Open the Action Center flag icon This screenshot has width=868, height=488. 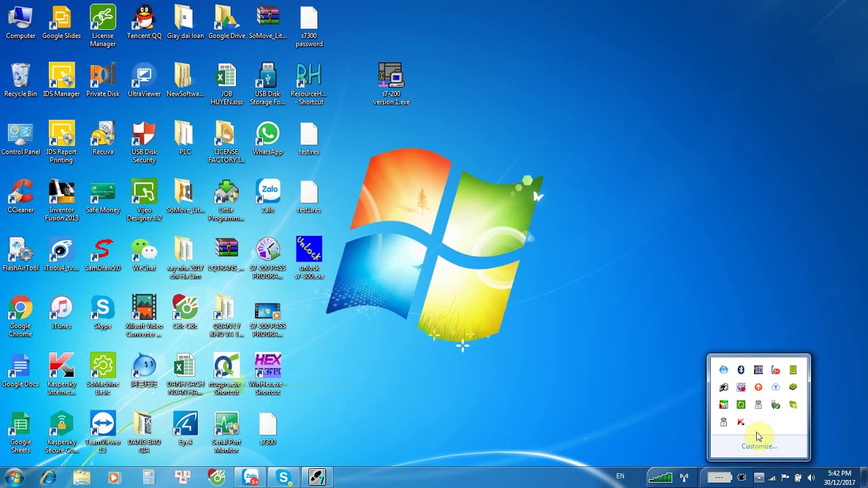[x=785, y=478]
